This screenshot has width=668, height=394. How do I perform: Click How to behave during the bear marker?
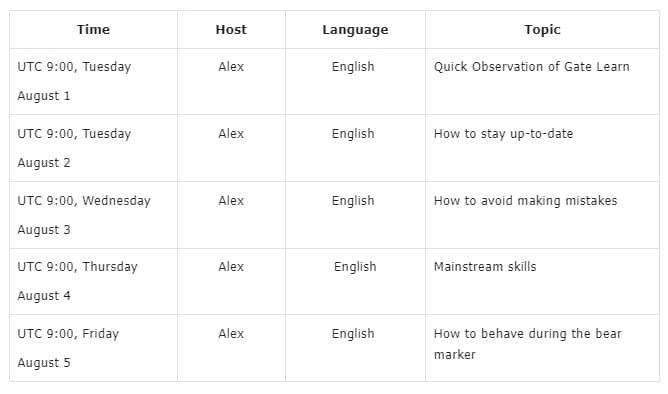point(527,344)
